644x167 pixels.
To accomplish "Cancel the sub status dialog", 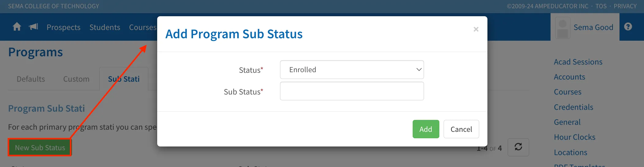I will tap(461, 129).
